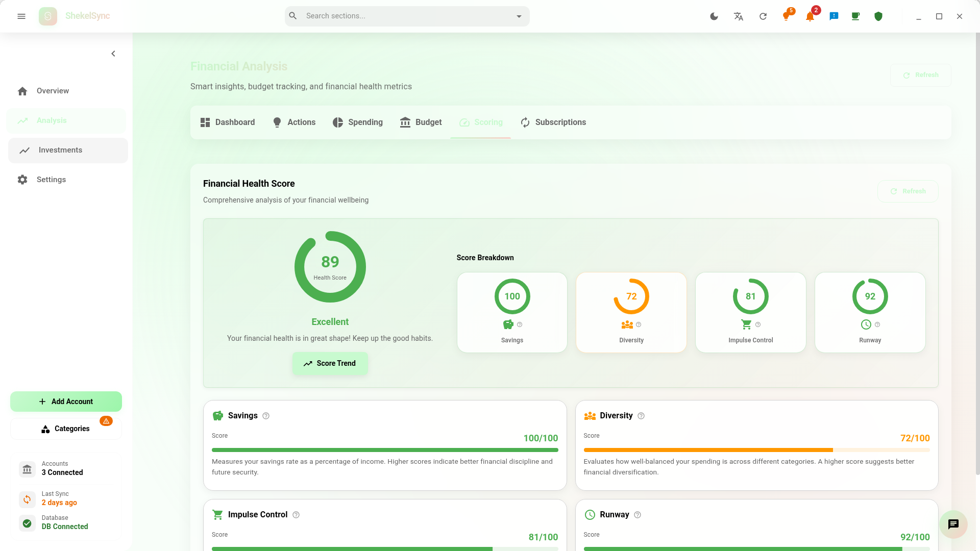Click the Add Account button
Screen dimensions: 980x551
[66, 402]
